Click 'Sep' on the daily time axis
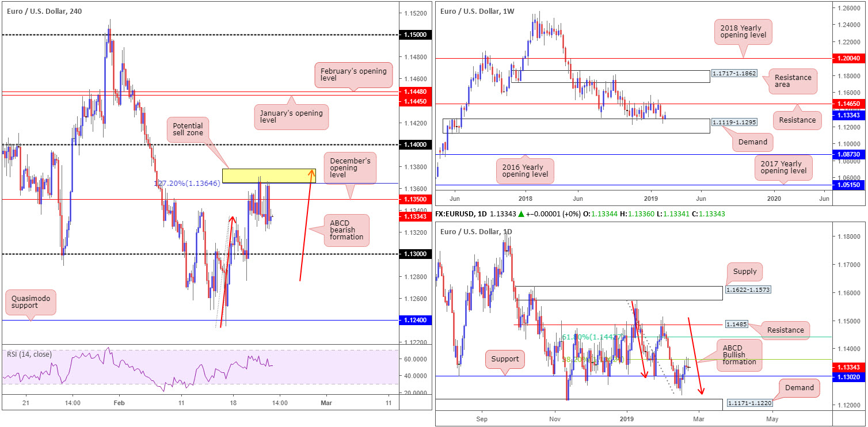Screen dimensions: 868x427 coord(482,419)
